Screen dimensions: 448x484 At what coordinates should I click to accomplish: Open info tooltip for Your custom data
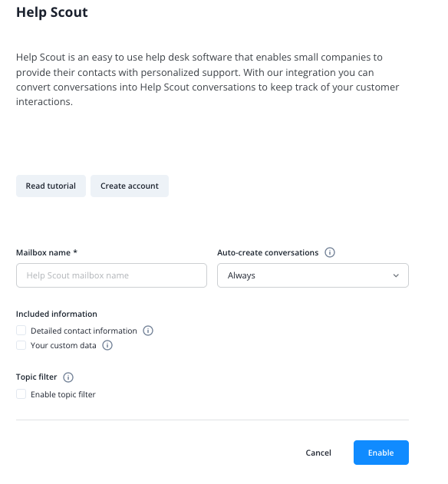click(x=107, y=345)
